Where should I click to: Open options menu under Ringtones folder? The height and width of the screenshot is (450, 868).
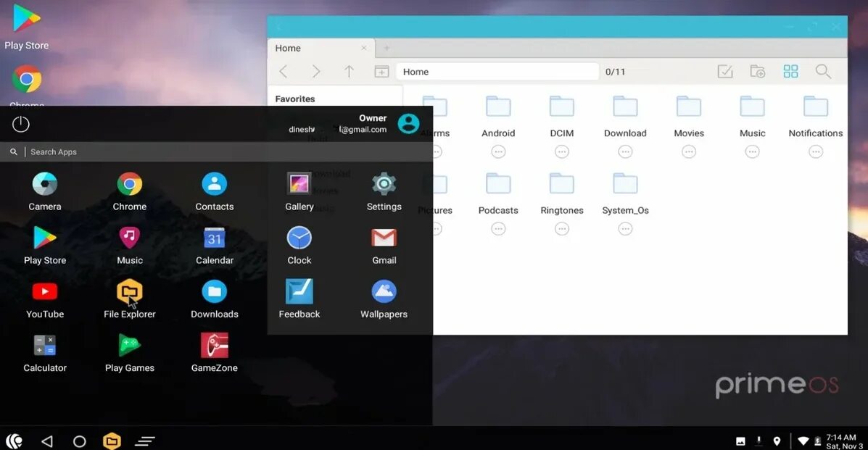562,228
